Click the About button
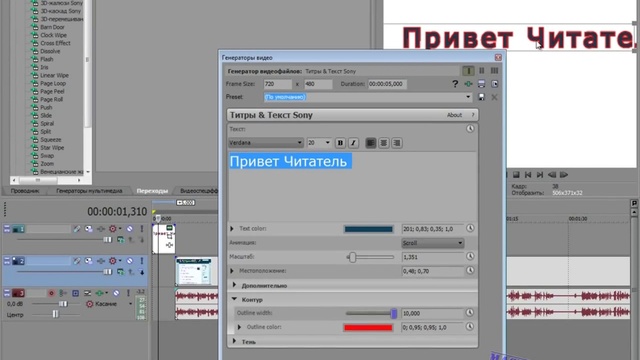Screen dimensions: 640x360 (x=454, y=115)
